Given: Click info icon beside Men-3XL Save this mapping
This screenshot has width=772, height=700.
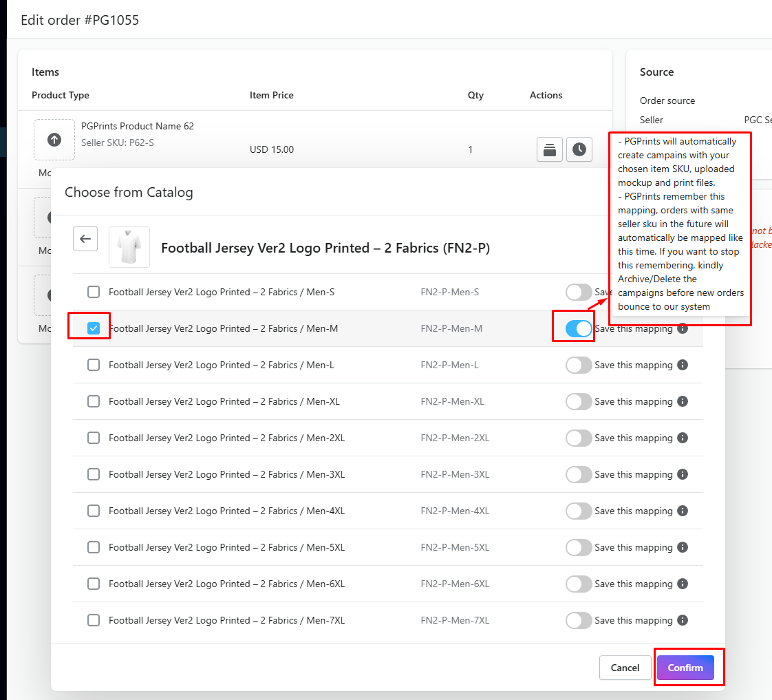Looking at the screenshot, I should click(683, 475).
